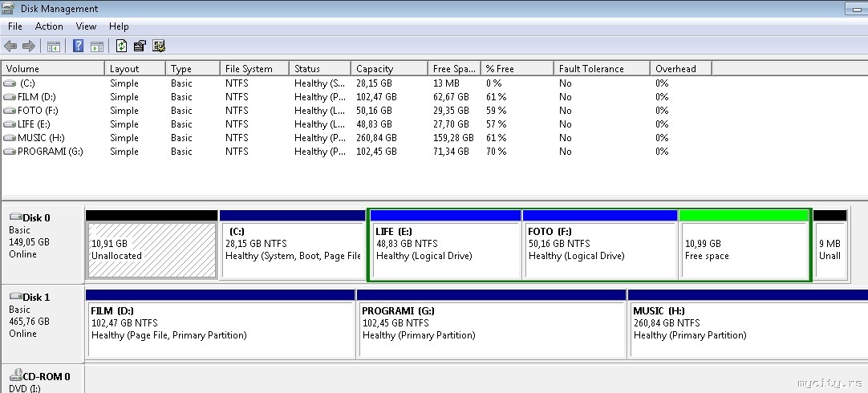
Task: Click the green Free space color bar
Action: pos(744,215)
